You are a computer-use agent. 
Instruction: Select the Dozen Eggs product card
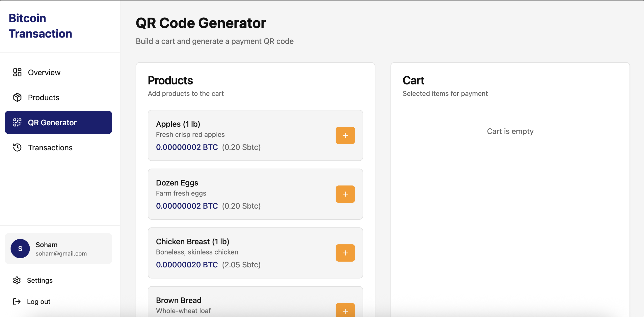(x=238, y=194)
